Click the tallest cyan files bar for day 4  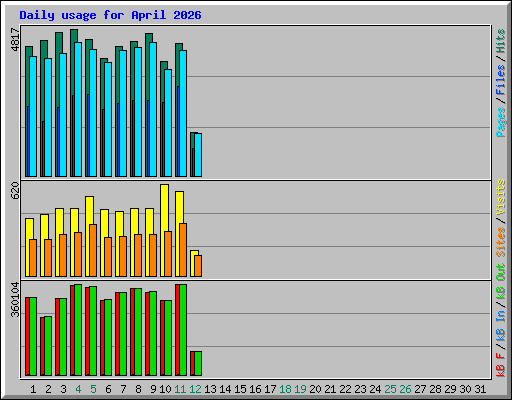(78, 109)
